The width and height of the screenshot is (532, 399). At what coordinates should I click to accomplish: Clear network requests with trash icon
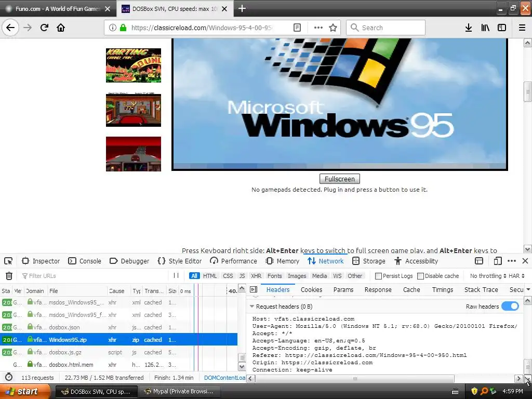[x=9, y=276]
